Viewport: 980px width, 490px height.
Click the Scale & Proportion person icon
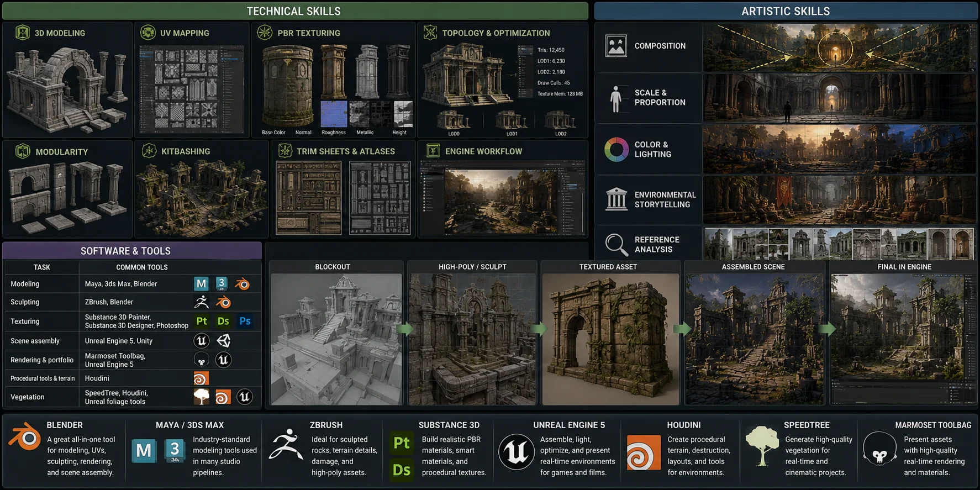(x=616, y=99)
